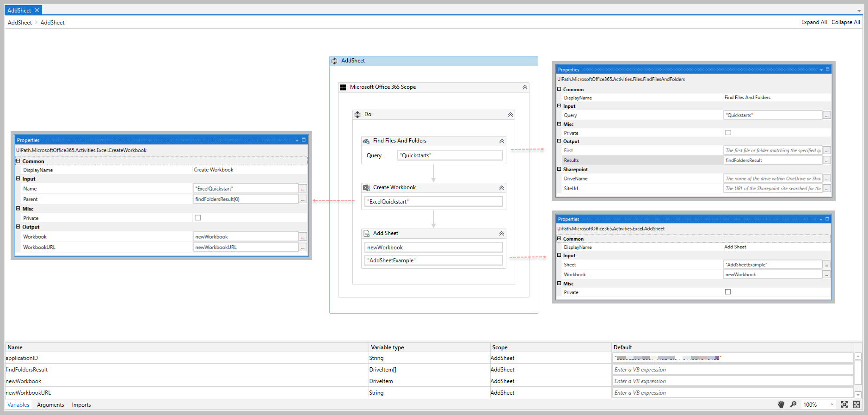
Task: Collapse the Add Sheet activity
Action: point(502,234)
